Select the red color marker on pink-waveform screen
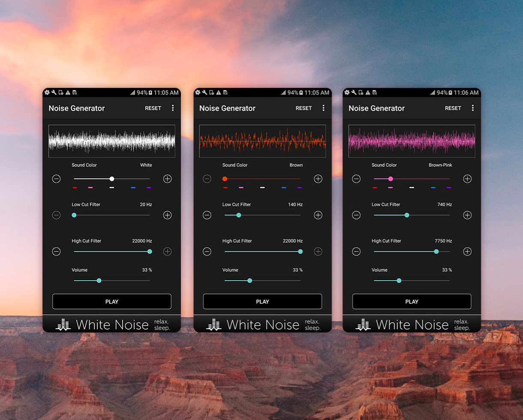 point(375,188)
